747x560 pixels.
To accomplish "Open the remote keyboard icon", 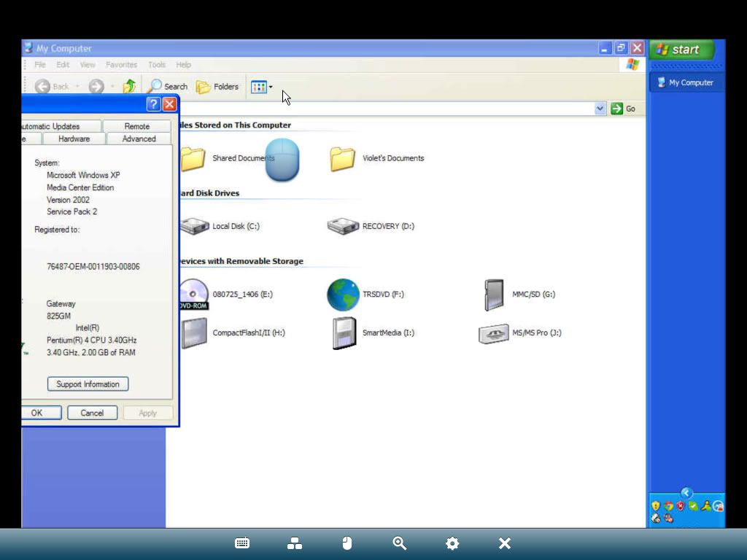I will [x=242, y=543].
